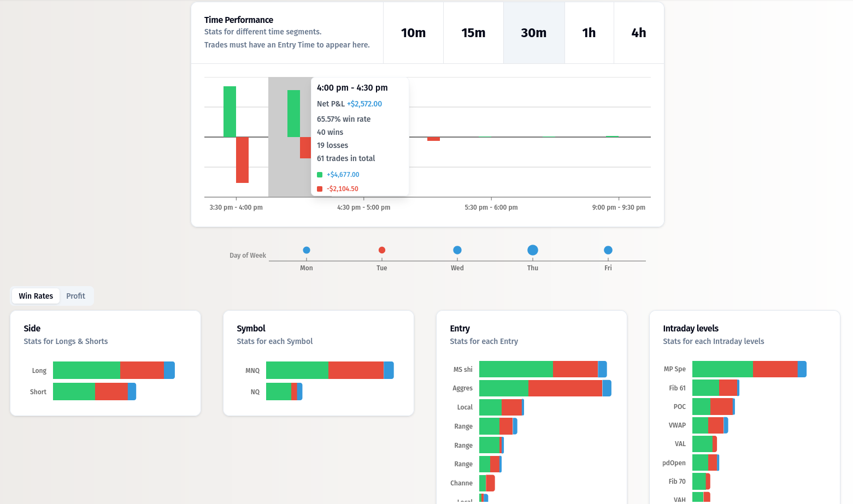Switch to the 10m time segment
853x504 pixels.
413,33
